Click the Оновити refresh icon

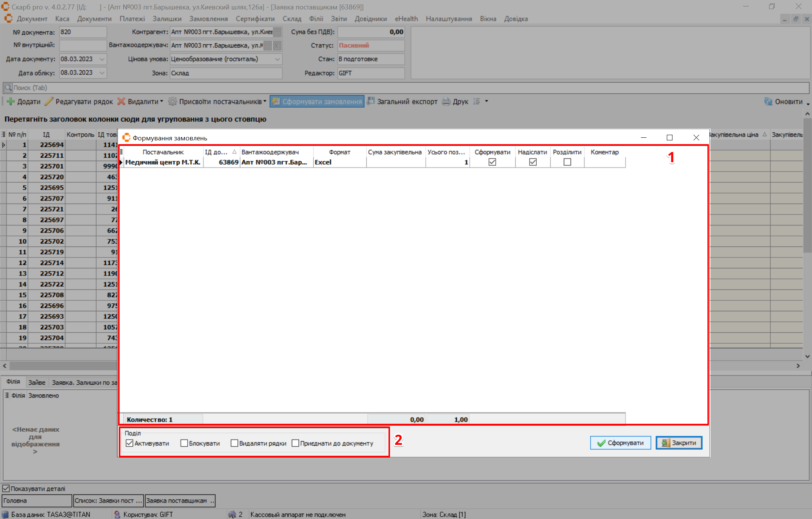click(768, 102)
